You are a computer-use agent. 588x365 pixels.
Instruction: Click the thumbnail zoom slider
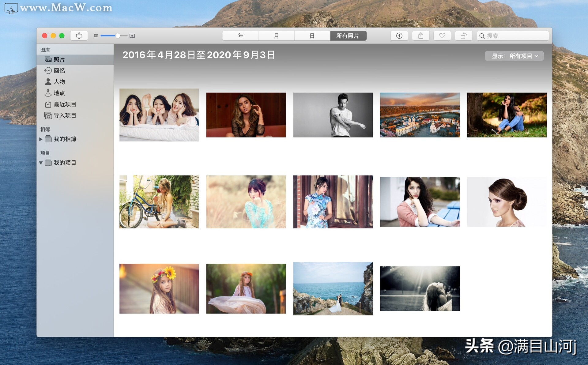118,36
